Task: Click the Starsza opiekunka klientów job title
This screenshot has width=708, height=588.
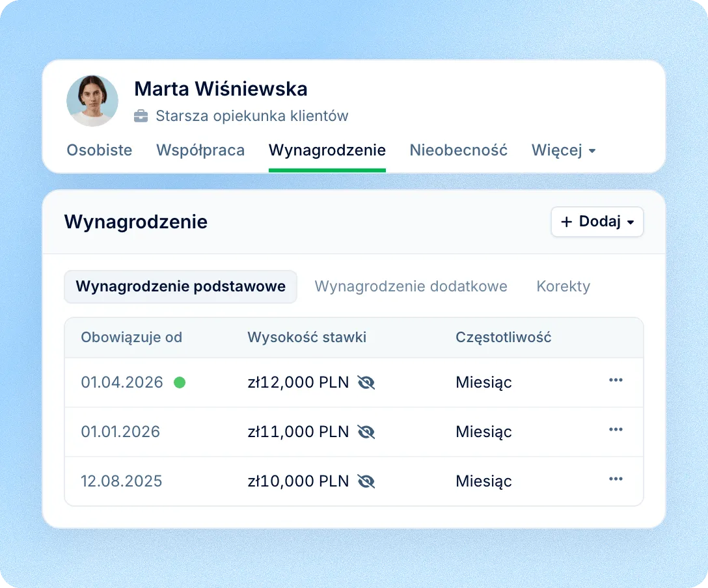Action: pyautogui.click(x=252, y=116)
